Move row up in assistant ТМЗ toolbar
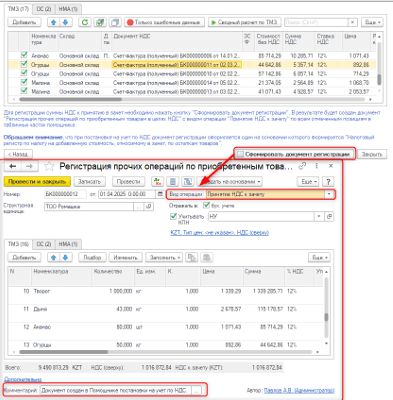393x400 pixels. pos(53,22)
